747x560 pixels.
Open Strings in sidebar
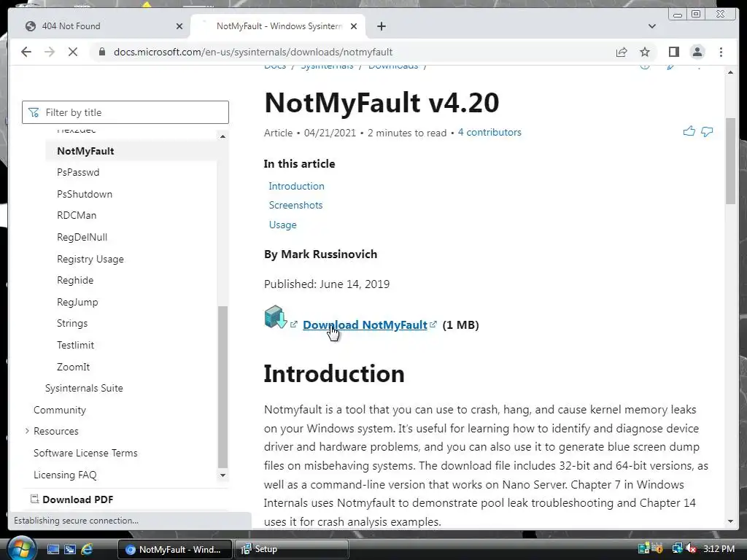click(72, 323)
